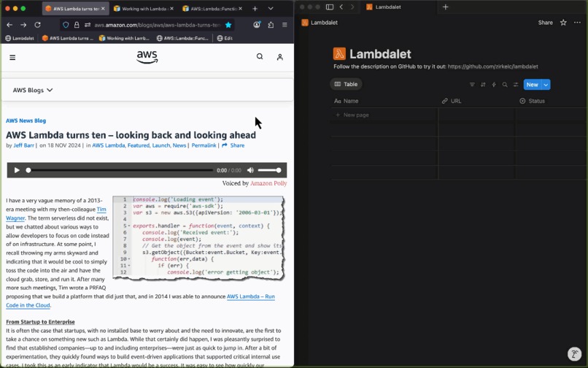Screen dimensions: 588x368
Task: Open a new Firefox tab
Action: [x=255, y=8]
